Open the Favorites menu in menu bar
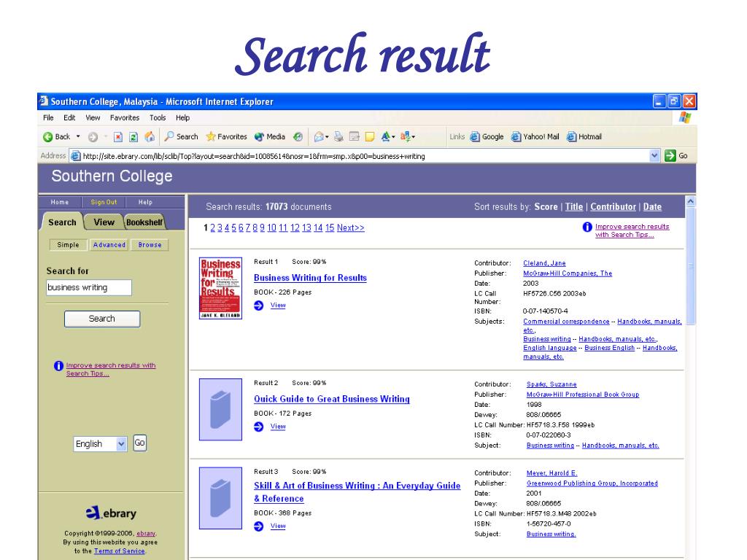Image resolution: width=747 pixels, height=560 pixels. [x=125, y=117]
